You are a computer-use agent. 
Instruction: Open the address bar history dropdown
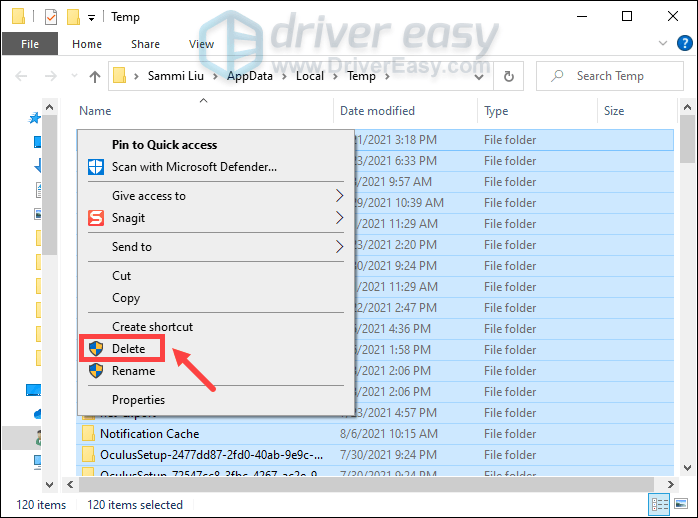tap(479, 77)
